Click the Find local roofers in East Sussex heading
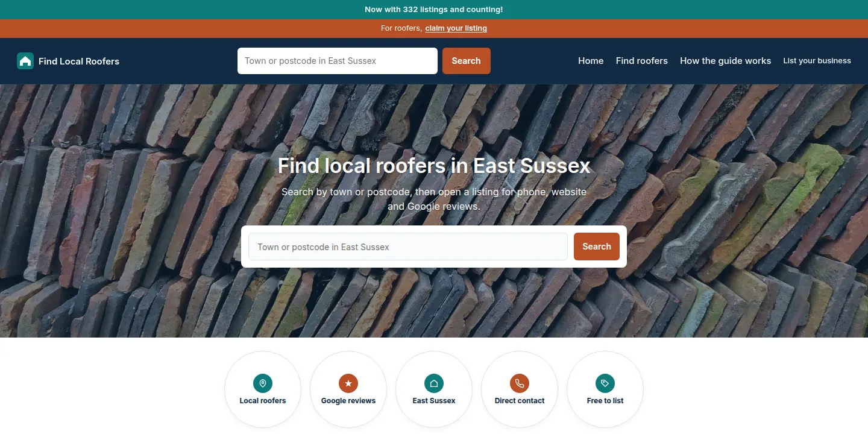 434,166
